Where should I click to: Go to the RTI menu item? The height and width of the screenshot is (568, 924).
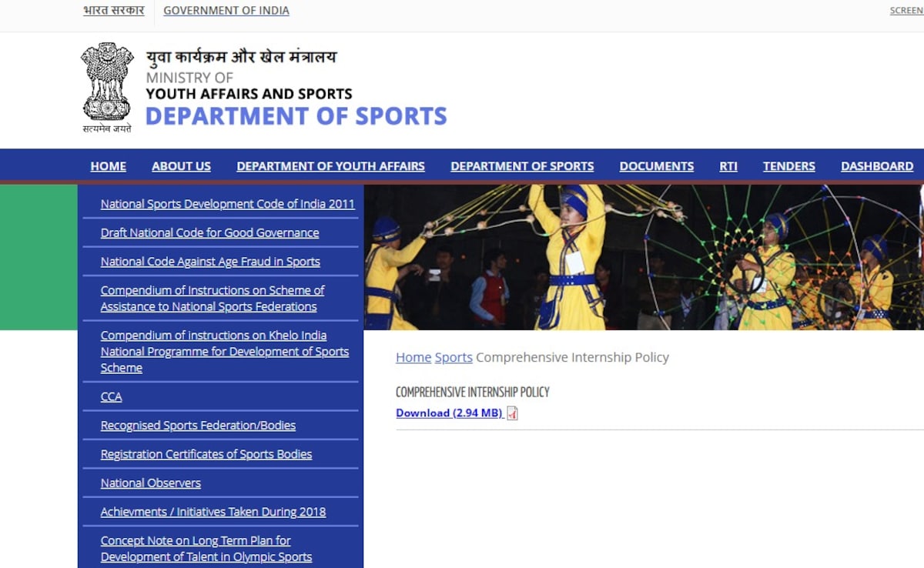pyautogui.click(x=728, y=166)
